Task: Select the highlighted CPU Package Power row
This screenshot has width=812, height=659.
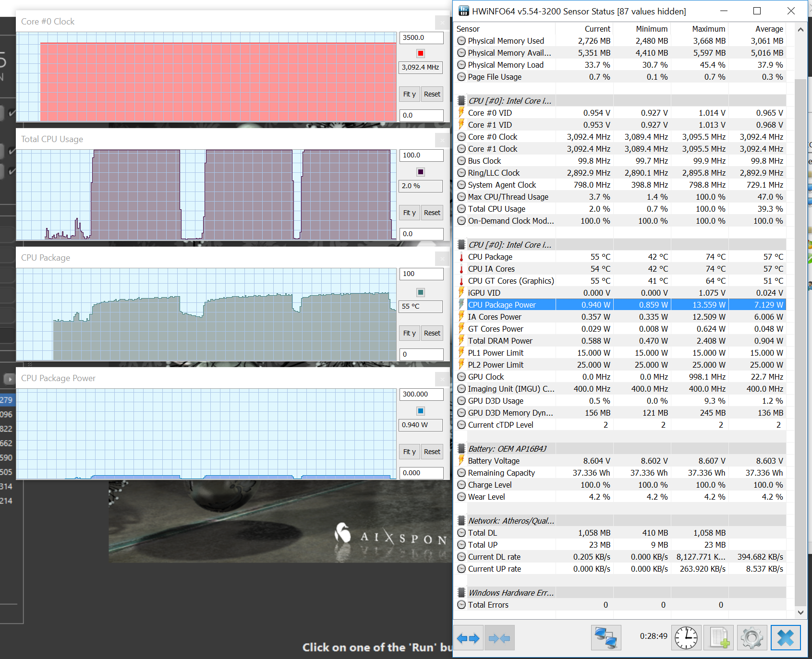Action: click(620, 305)
